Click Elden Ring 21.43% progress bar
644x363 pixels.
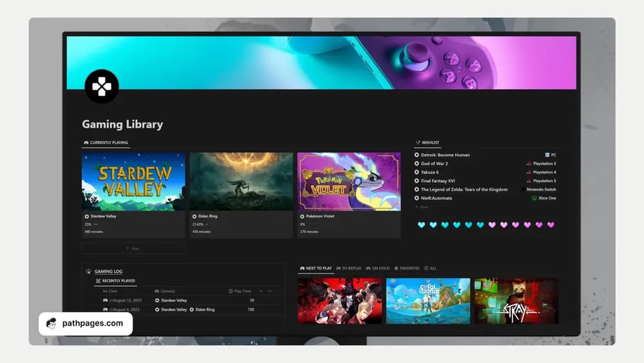(207, 224)
